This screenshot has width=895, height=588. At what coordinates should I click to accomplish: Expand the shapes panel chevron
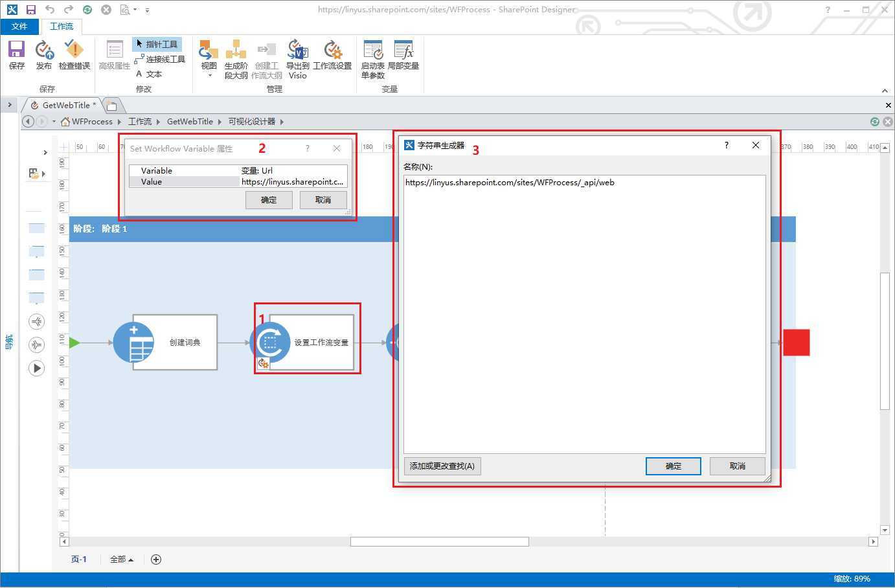(x=45, y=153)
